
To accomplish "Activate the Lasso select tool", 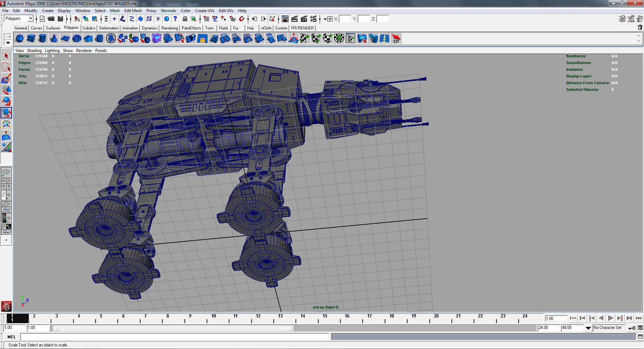I will click(x=6, y=67).
